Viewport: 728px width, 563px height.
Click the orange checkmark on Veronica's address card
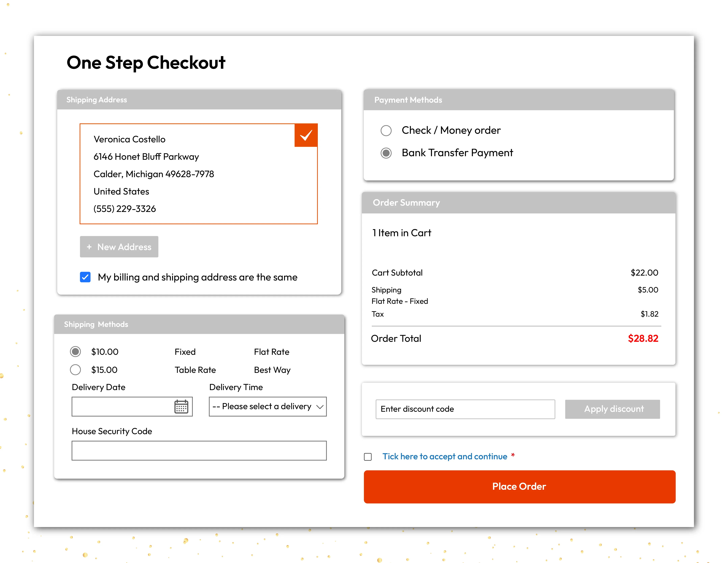click(x=306, y=135)
